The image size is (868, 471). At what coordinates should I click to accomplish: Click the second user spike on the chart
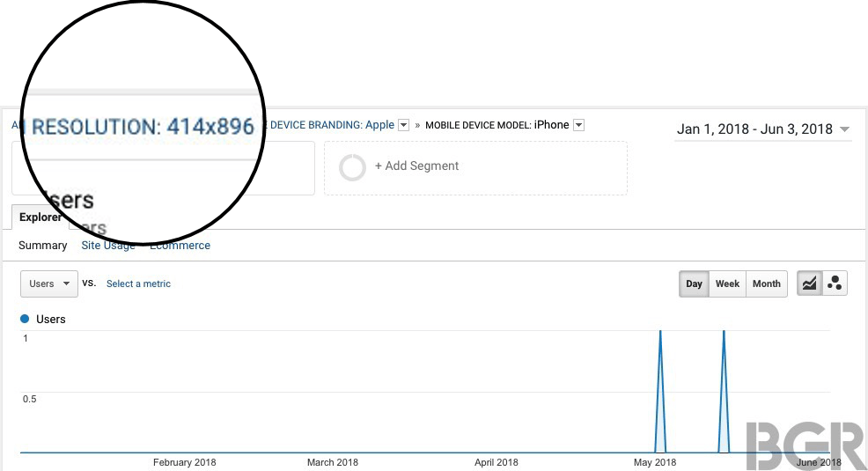click(x=724, y=335)
